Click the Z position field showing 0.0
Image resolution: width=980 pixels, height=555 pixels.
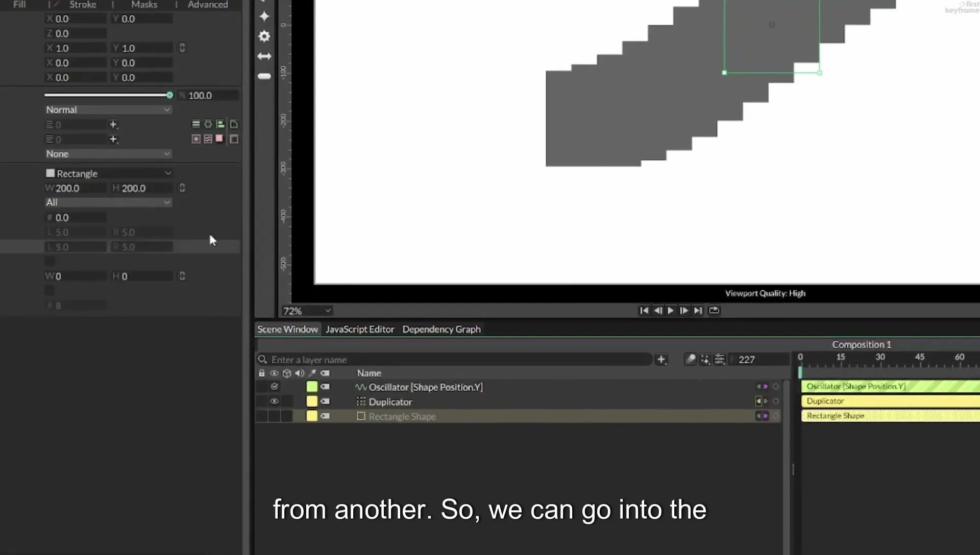(x=76, y=33)
